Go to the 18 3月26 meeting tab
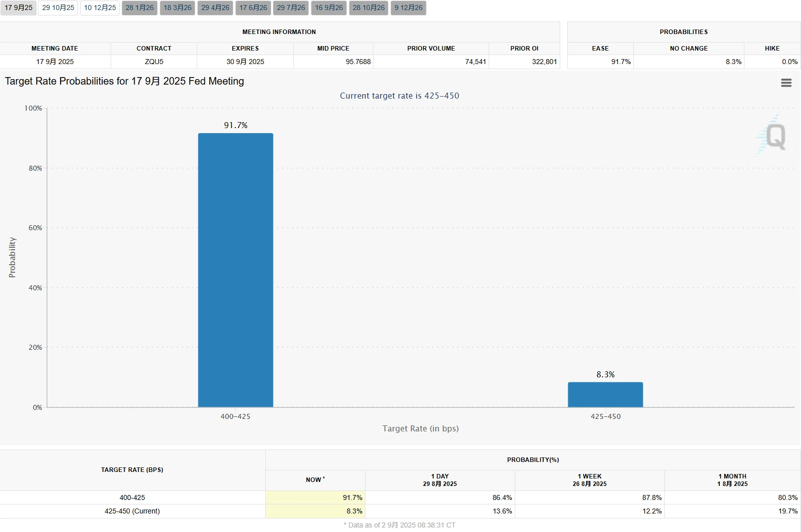Image resolution: width=801 pixels, height=532 pixels. [x=177, y=8]
